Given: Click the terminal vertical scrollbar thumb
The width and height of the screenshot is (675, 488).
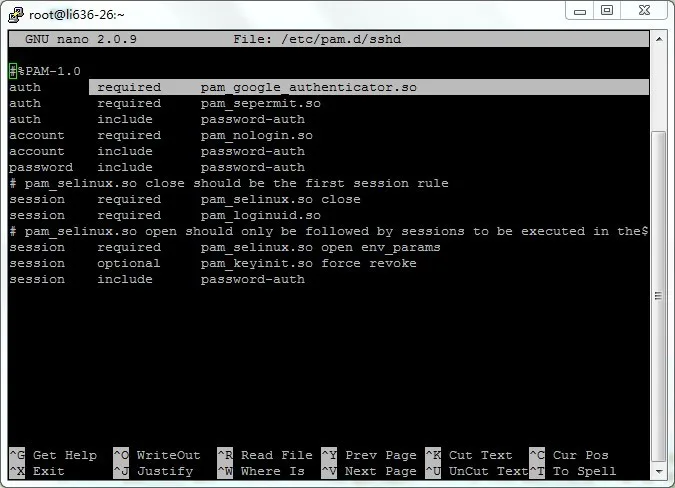Looking at the screenshot, I should [659, 296].
